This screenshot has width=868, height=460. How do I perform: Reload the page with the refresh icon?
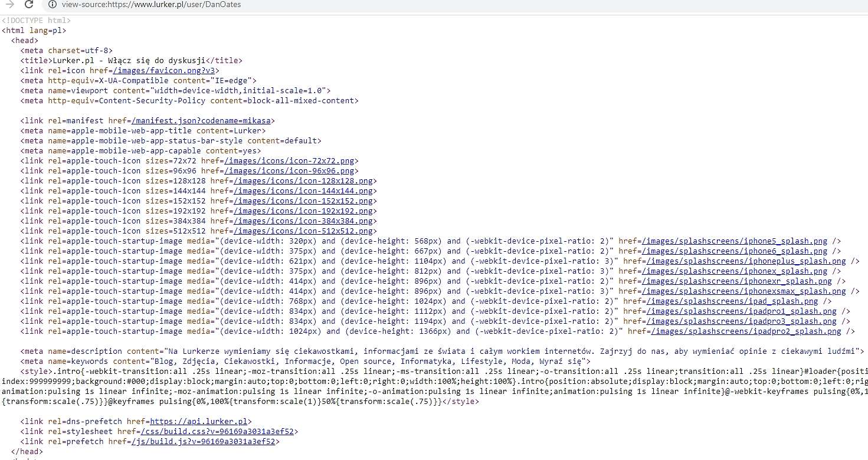click(x=29, y=5)
